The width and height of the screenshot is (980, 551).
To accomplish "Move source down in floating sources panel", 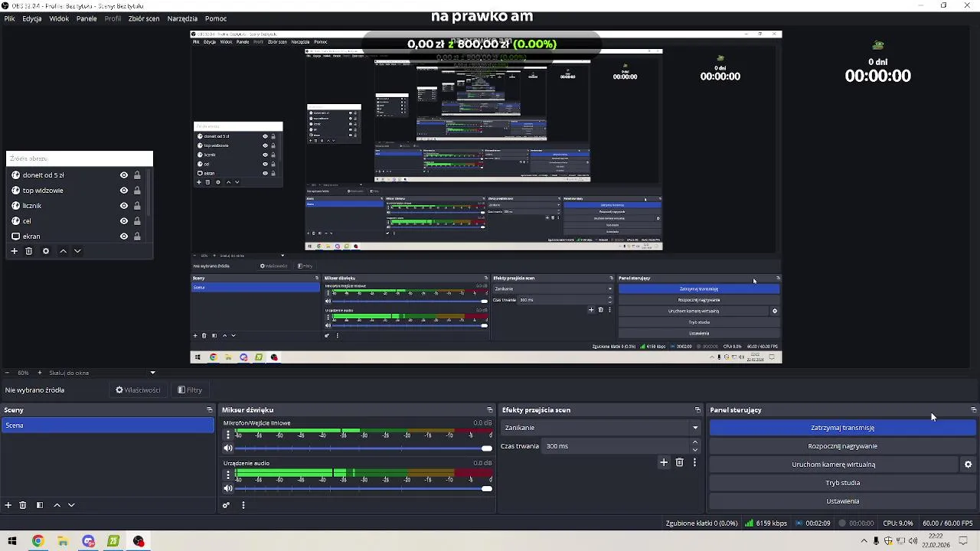I will (77, 251).
